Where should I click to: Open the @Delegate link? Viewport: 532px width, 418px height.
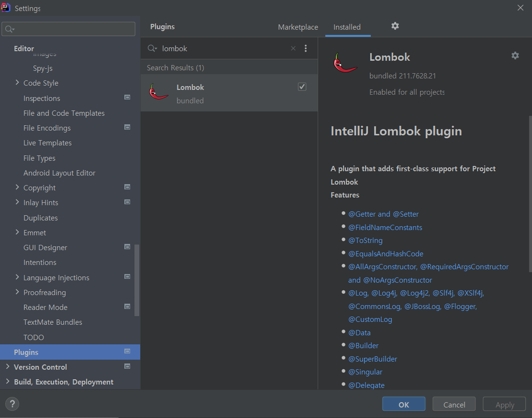366,385
